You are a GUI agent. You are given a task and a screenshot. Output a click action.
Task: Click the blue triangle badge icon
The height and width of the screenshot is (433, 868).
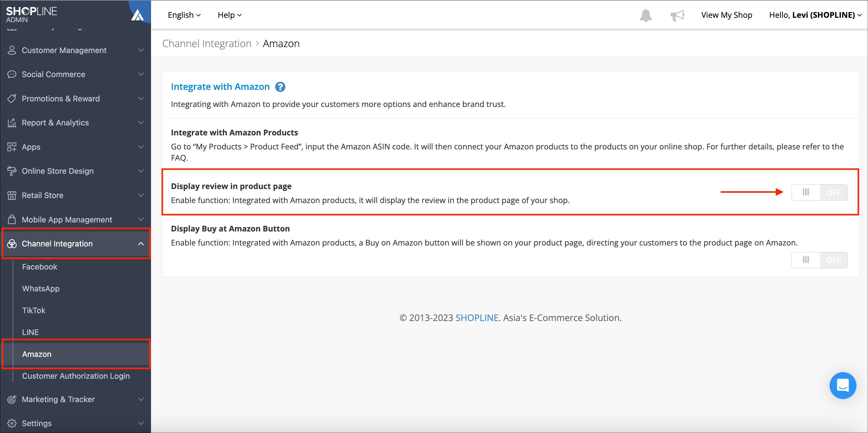pyautogui.click(x=138, y=15)
